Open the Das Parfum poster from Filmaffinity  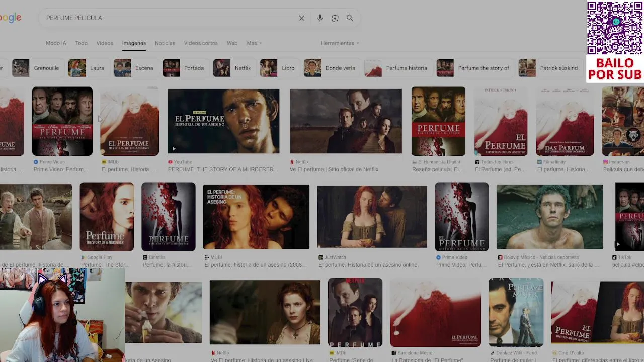click(x=565, y=121)
